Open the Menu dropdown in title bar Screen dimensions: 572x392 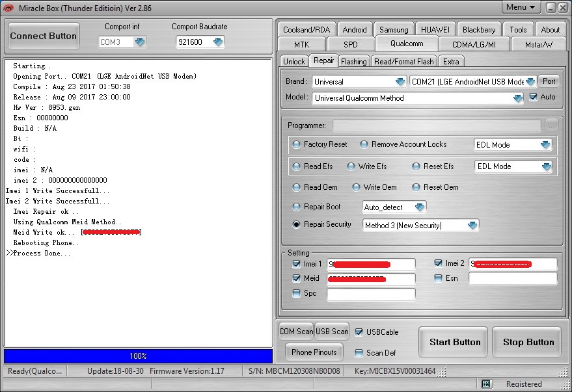[520, 7]
